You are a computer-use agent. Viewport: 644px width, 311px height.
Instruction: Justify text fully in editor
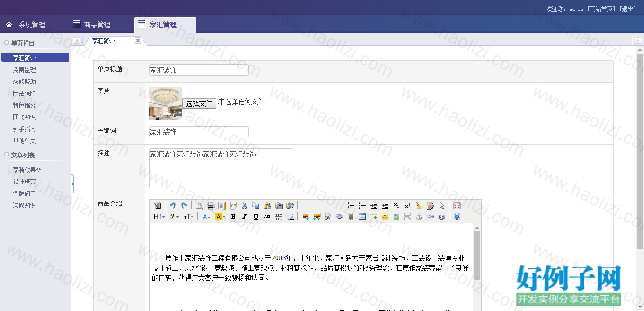(x=340, y=206)
